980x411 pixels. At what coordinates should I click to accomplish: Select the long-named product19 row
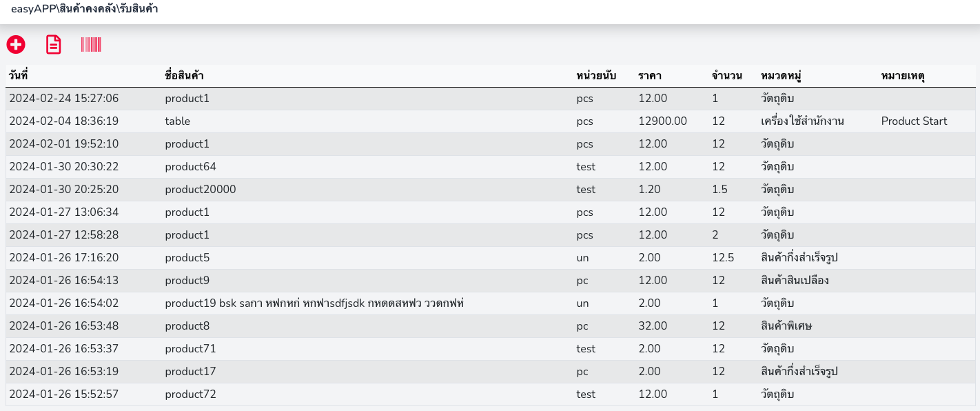tap(314, 303)
